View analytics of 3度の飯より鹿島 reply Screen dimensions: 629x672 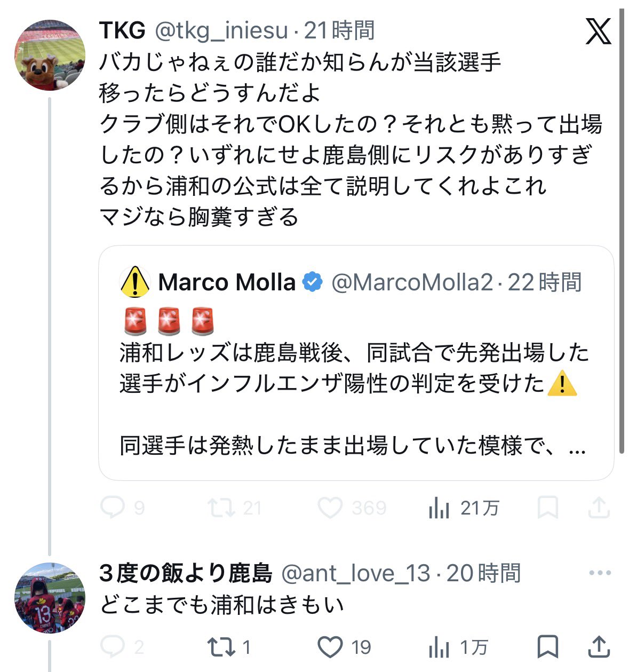pyautogui.click(x=440, y=647)
